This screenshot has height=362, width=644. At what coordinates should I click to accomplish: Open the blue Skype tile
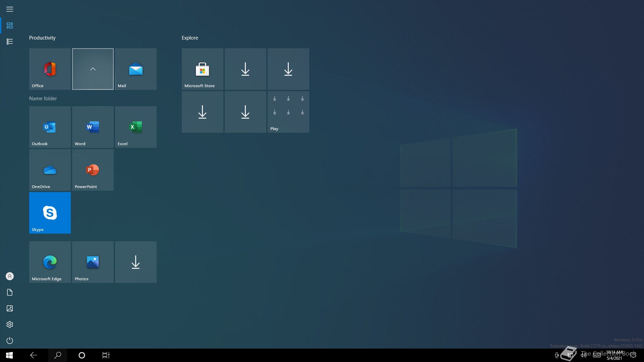[x=50, y=213]
